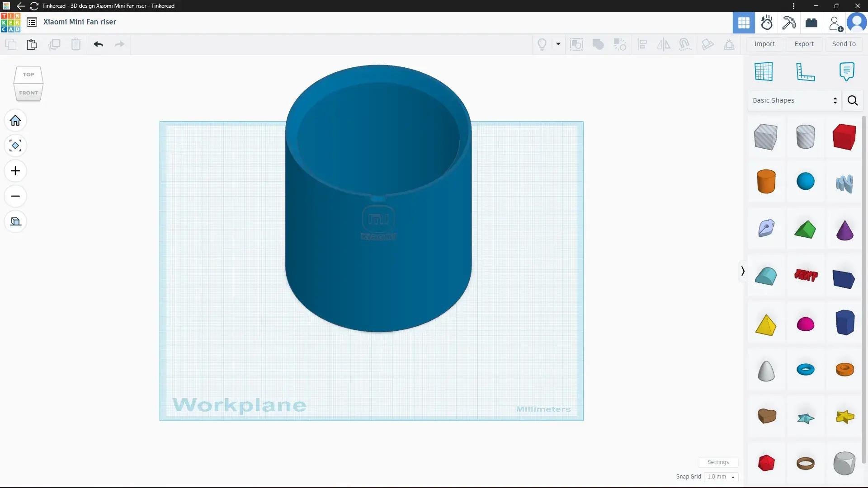Select the red Box shape
868x488 pixels.
pyautogui.click(x=844, y=137)
